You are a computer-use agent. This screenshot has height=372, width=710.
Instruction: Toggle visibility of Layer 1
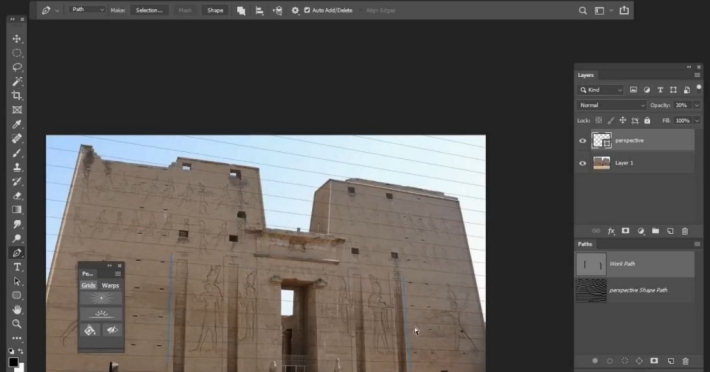click(x=582, y=163)
